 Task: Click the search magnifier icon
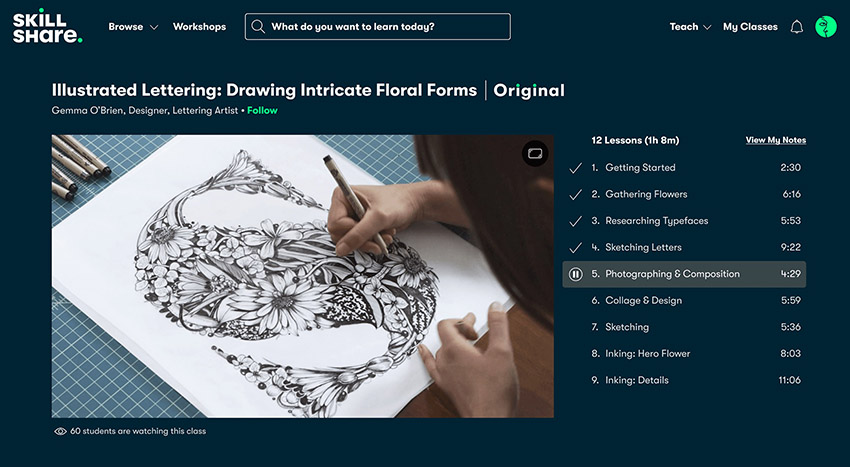(x=258, y=27)
